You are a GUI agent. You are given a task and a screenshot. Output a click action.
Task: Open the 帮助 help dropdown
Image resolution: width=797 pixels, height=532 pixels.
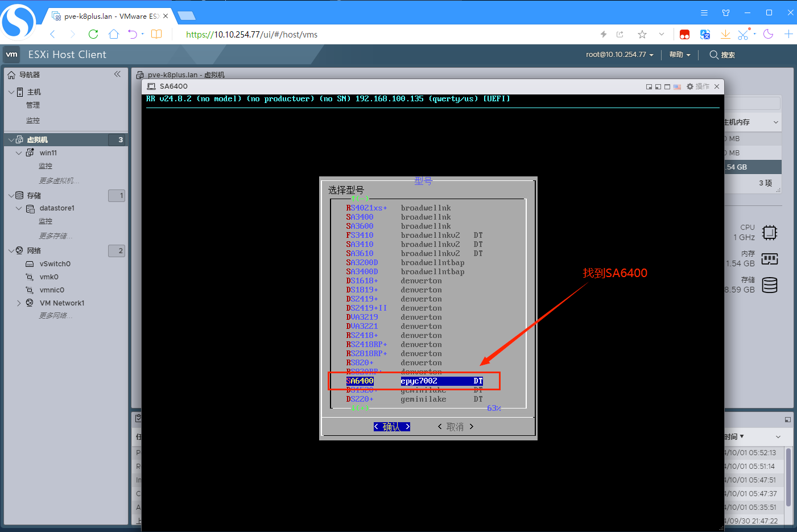click(680, 55)
